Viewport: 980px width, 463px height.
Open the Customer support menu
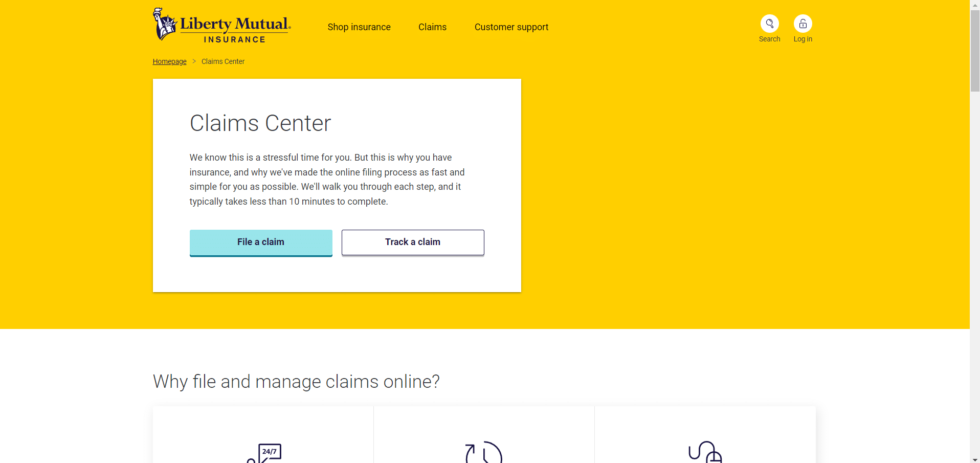[511, 27]
